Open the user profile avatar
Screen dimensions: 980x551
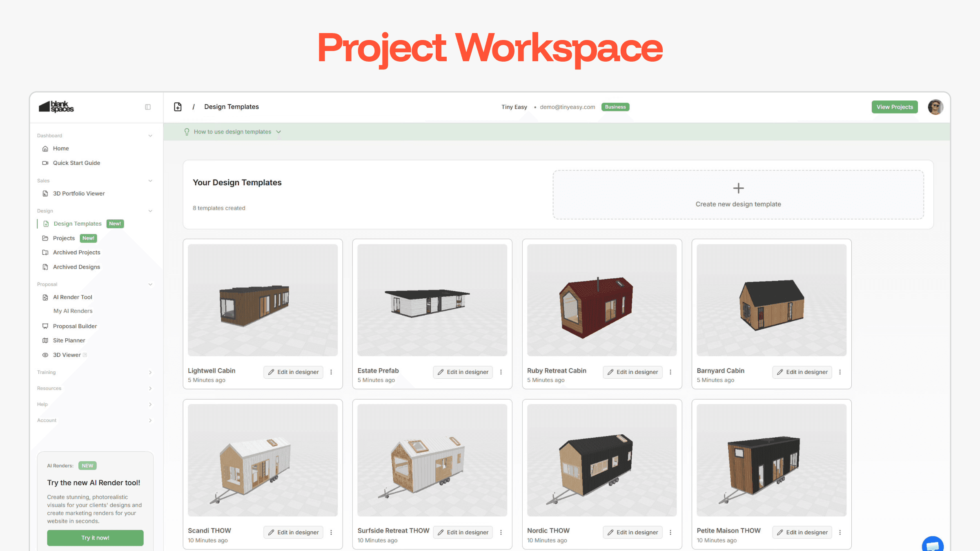tap(935, 107)
